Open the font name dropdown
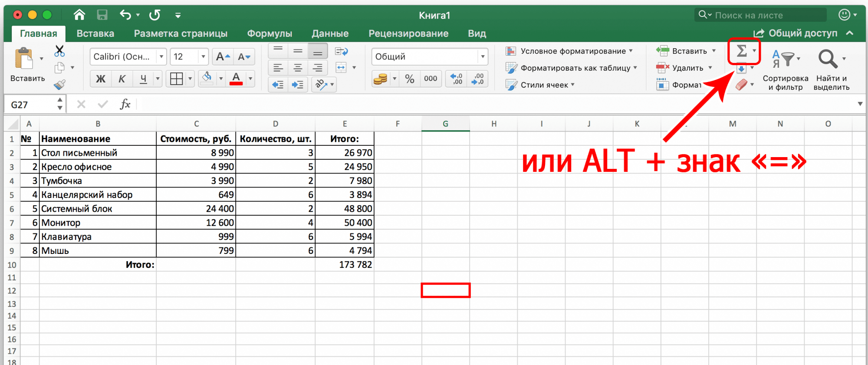The width and height of the screenshot is (868, 365). pyautogui.click(x=161, y=57)
